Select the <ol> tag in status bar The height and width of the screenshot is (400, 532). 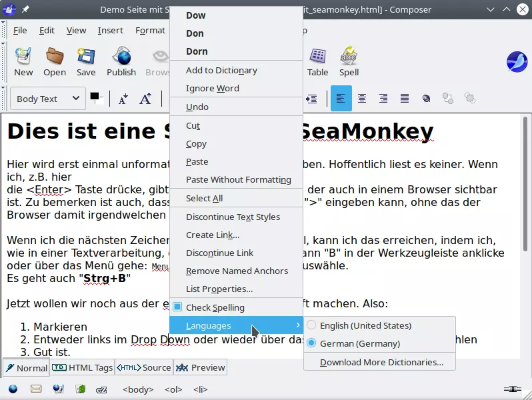(173, 389)
